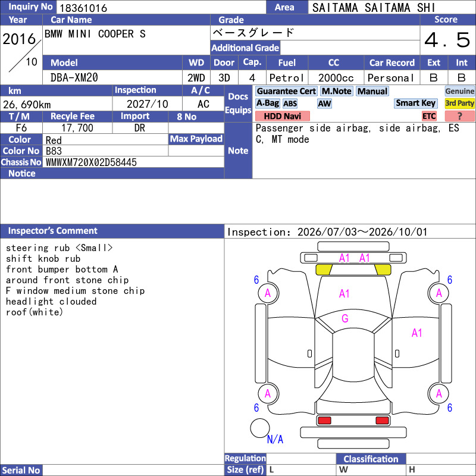Click the ETC equipment badge
Viewport: 476px width, 476px height.
(429, 116)
